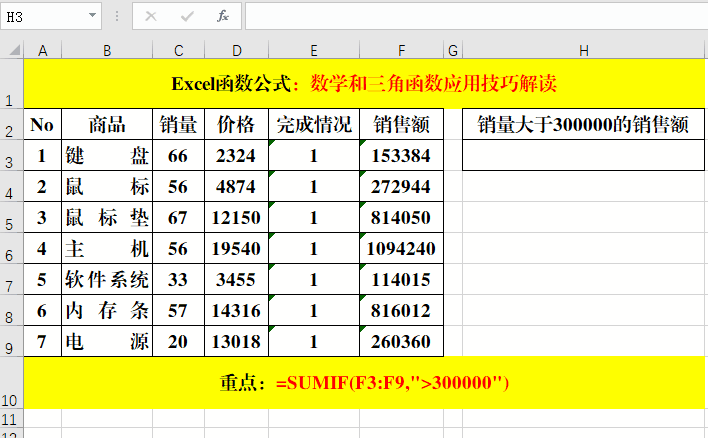Viewport: 708px width, 438px height.
Task: Select empty result cell H3
Action: point(583,155)
